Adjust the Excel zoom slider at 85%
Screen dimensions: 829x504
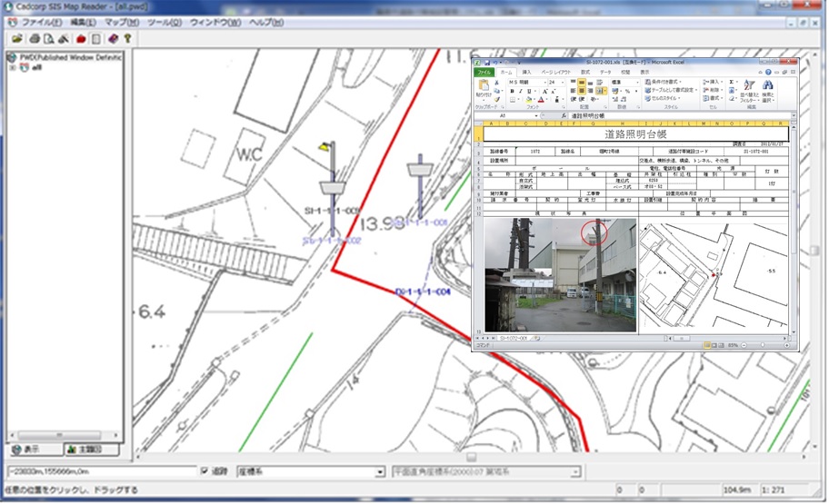coord(763,345)
